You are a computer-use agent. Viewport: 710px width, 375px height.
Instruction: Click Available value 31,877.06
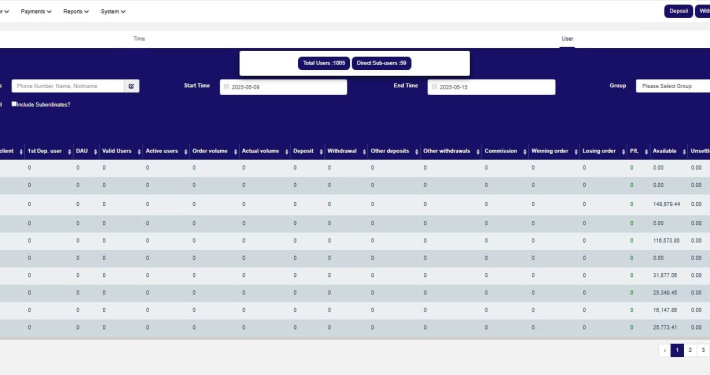coord(665,275)
